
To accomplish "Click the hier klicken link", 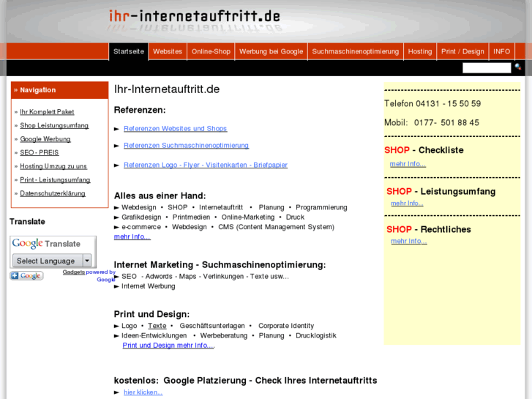I will [x=143, y=392].
